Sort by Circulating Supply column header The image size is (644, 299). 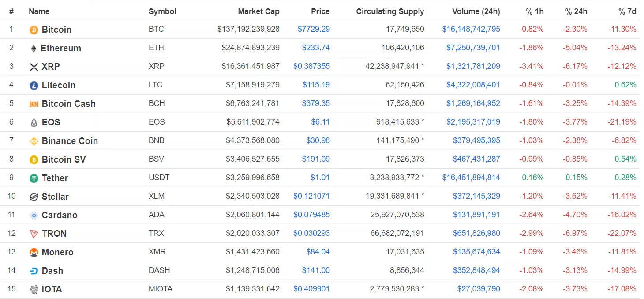click(x=390, y=11)
